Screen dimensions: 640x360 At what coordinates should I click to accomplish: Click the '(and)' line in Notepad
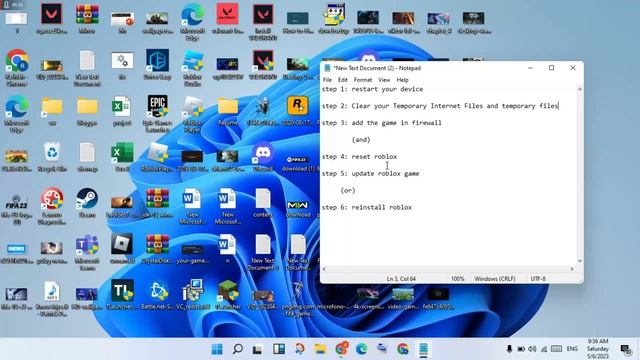pos(361,140)
